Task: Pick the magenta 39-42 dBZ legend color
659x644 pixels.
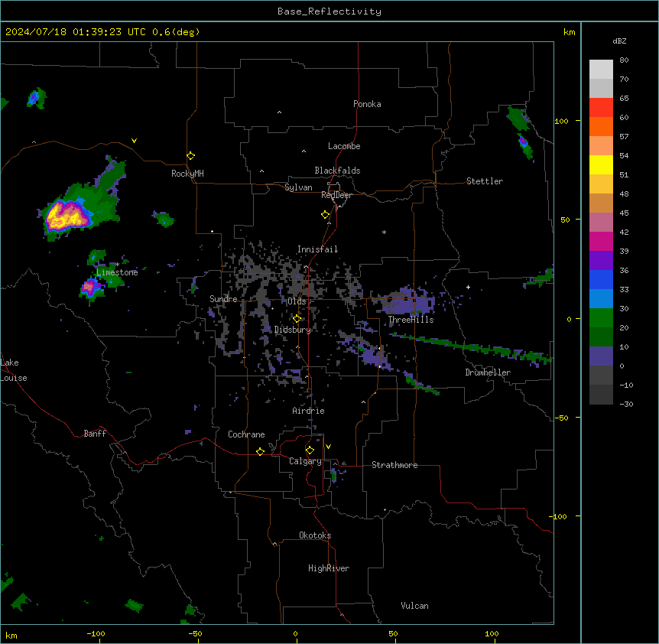Action: pyautogui.click(x=601, y=241)
